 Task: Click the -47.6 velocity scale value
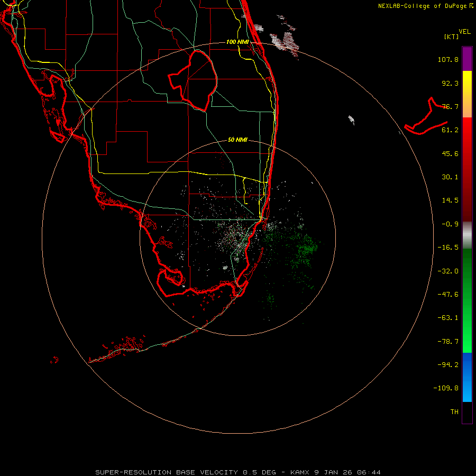tap(448, 295)
